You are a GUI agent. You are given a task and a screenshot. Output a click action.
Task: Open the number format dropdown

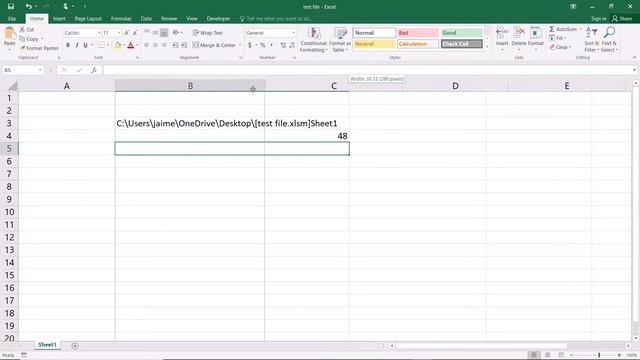pyautogui.click(x=293, y=33)
